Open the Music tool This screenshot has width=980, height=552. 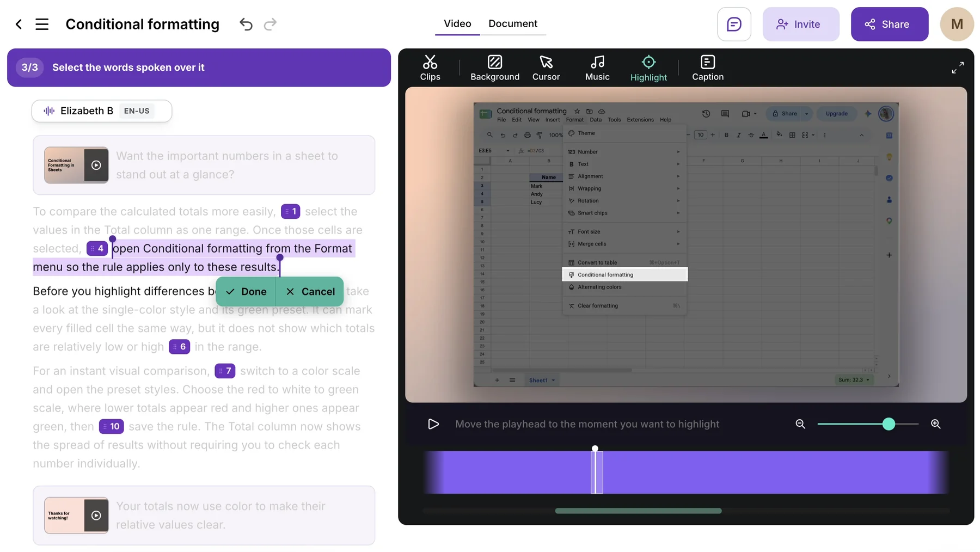point(597,68)
